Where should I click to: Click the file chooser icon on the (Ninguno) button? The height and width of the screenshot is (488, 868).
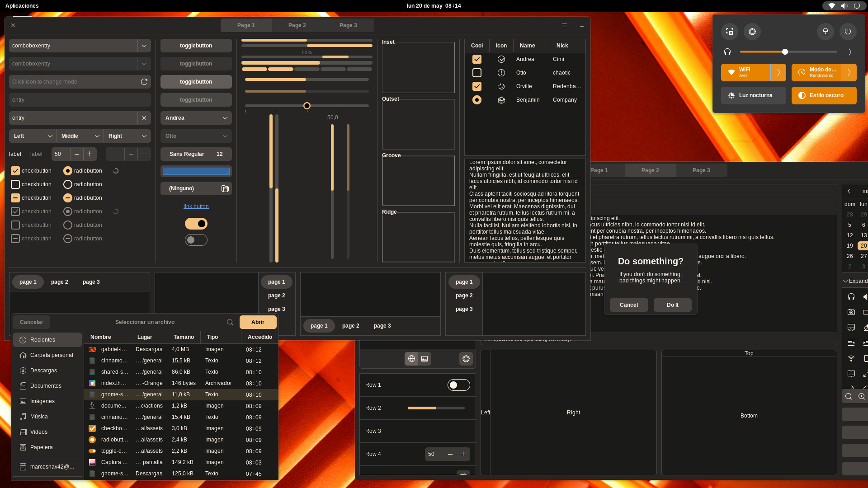point(225,188)
